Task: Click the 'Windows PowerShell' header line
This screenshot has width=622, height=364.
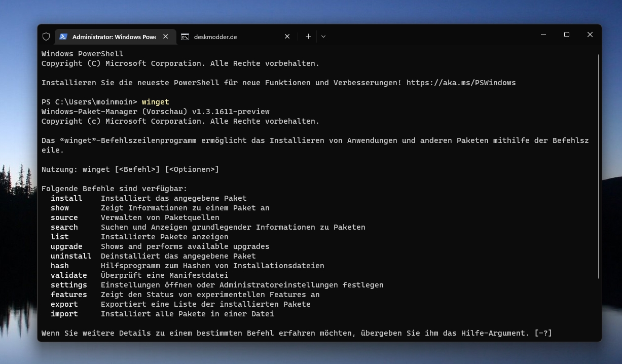Action: point(83,54)
